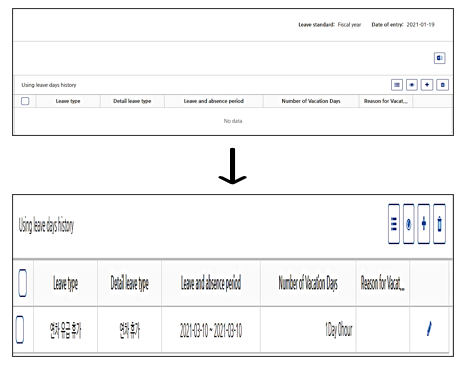465x365 pixels.
Task: Click 'Reason for Vacat...' header in No data table
Action: 386,101
